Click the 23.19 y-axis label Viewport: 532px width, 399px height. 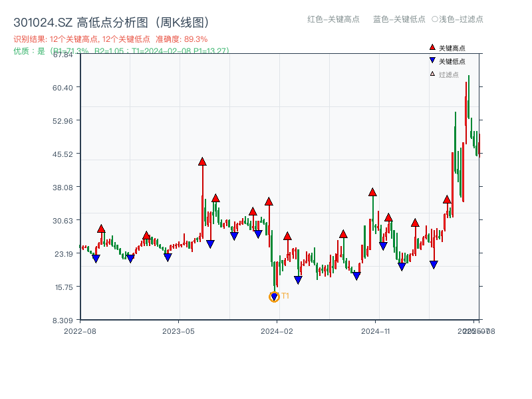(63, 254)
